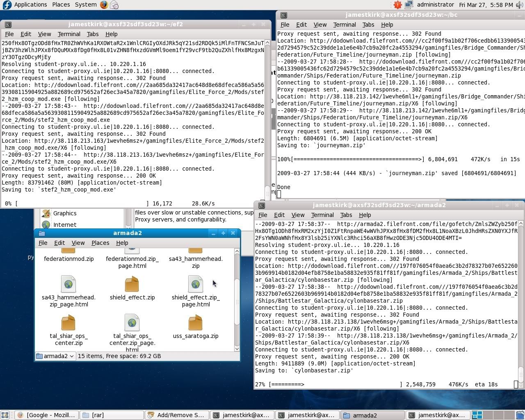Switch to Google Mozilla taskbar button

(46, 415)
